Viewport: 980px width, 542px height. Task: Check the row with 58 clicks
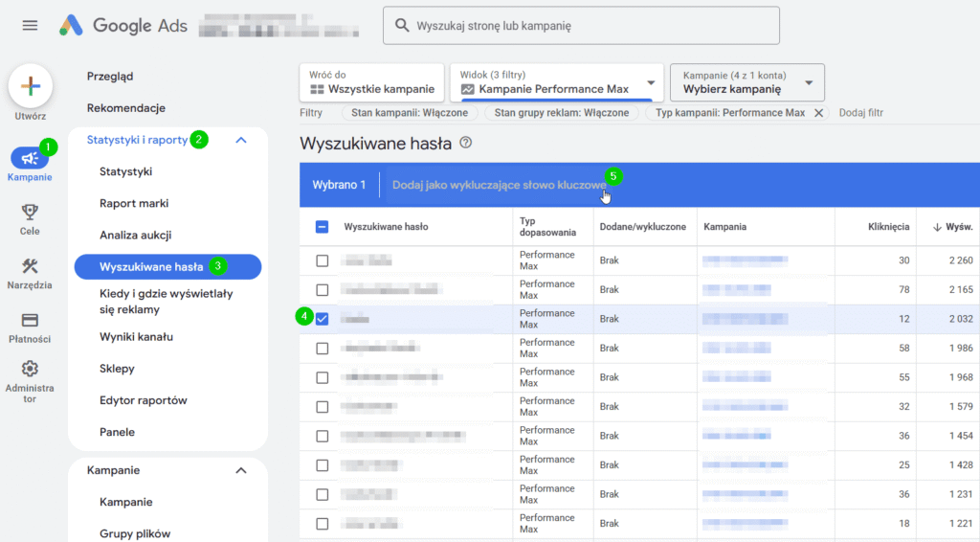pos(322,349)
